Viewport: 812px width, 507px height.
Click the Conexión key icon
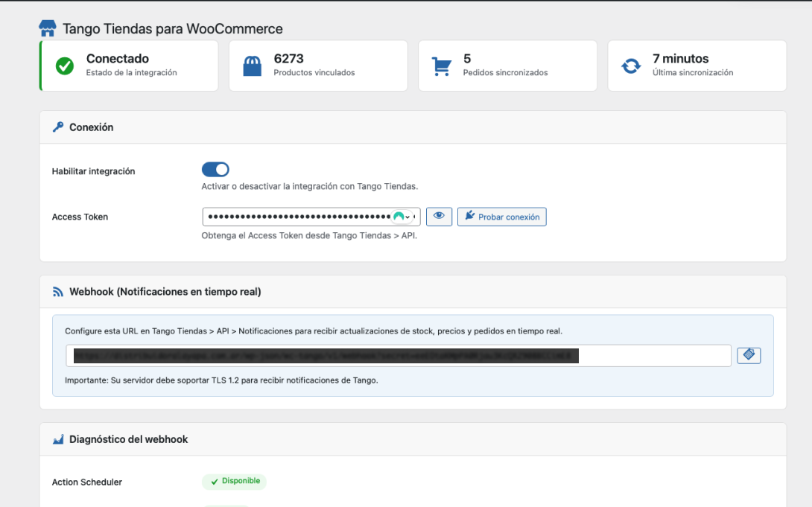(x=58, y=127)
